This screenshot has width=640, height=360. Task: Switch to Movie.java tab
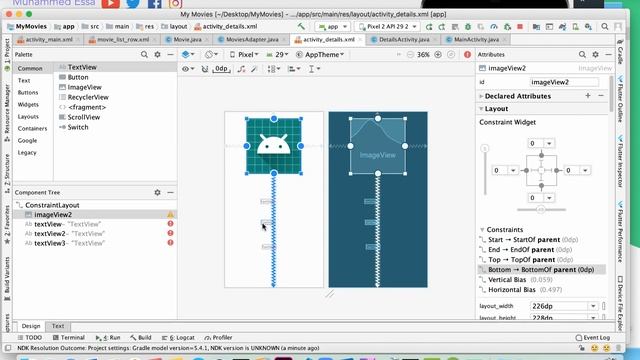(x=187, y=40)
